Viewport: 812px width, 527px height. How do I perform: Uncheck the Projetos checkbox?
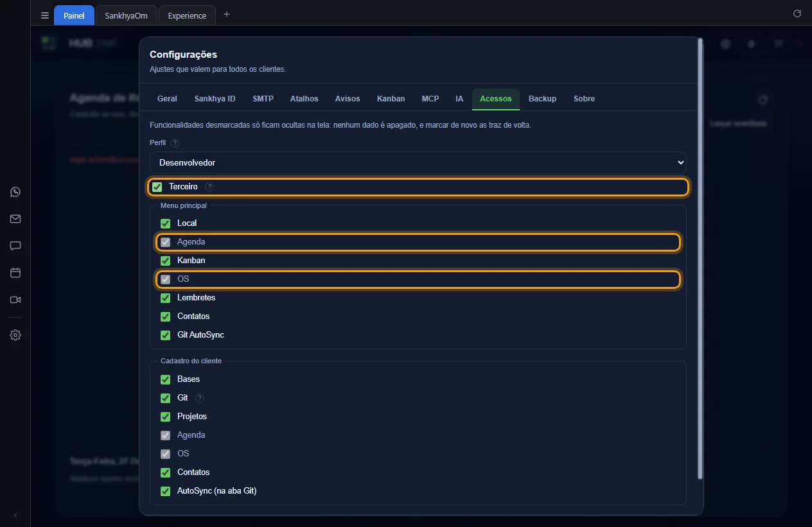coord(165,417)
